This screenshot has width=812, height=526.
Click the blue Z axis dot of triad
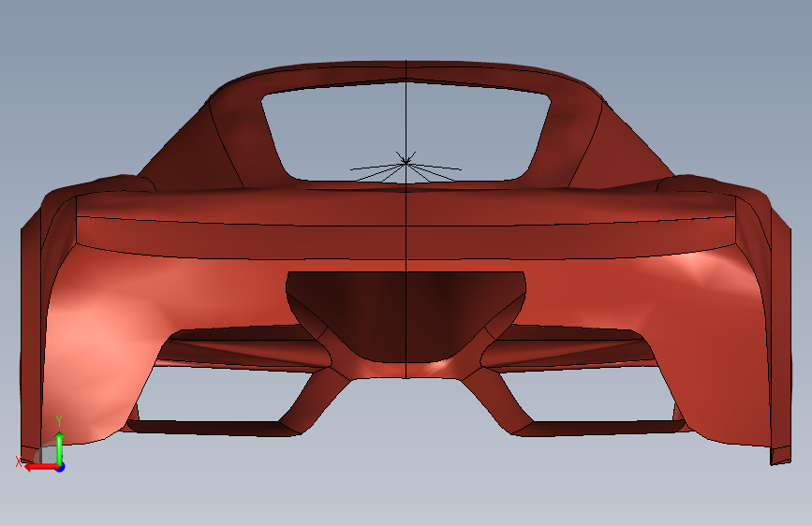pos(61,467)
